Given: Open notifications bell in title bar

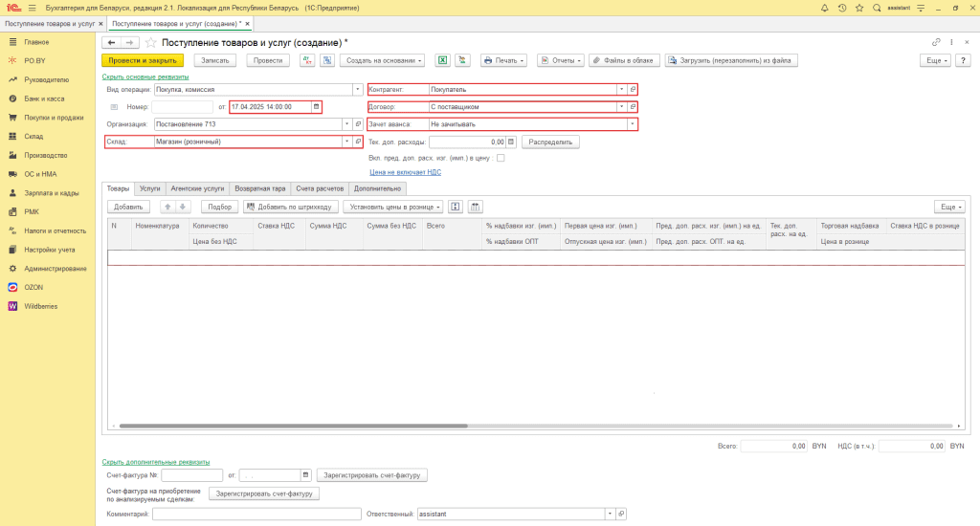Looking at the screenshot, I should pos(824,8).
